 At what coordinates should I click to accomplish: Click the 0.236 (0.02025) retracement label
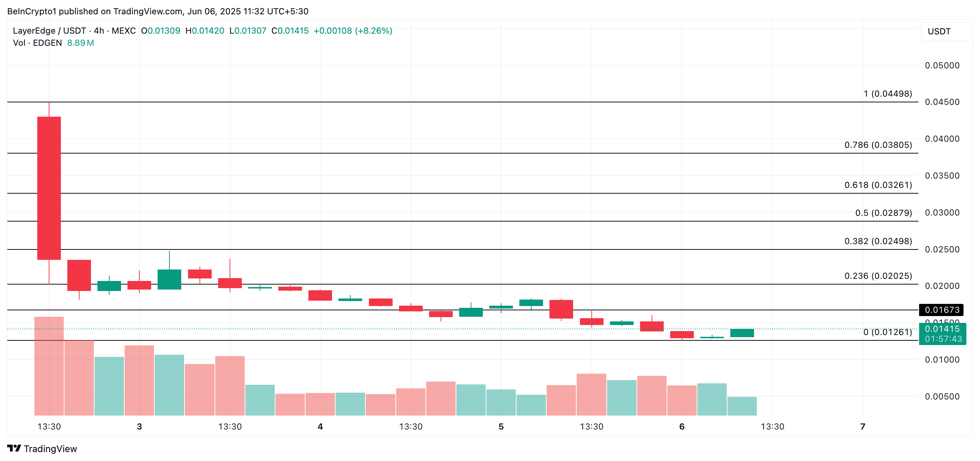(x=878, y=276)
